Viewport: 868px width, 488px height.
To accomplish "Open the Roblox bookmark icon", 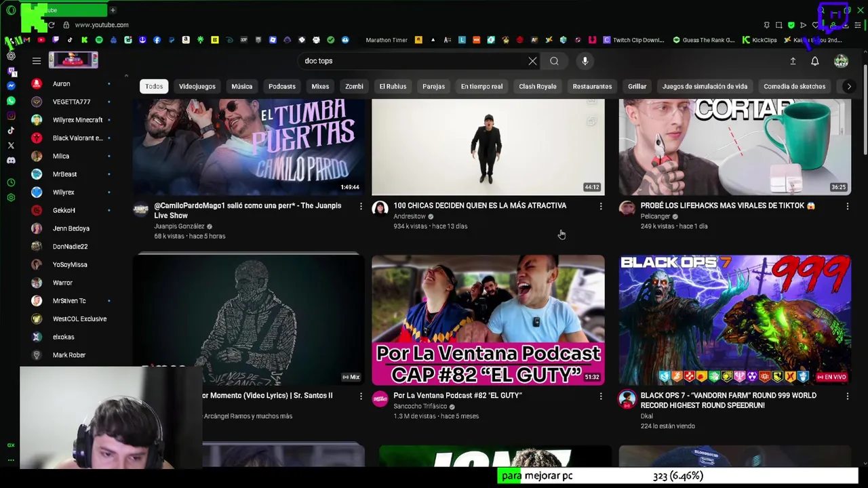I will (273, 40).
